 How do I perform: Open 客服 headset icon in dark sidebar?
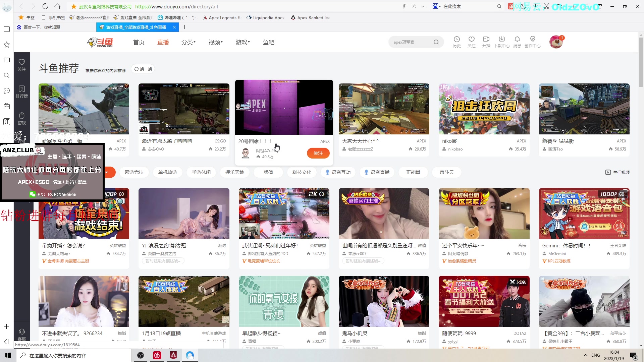click(21, 335)
